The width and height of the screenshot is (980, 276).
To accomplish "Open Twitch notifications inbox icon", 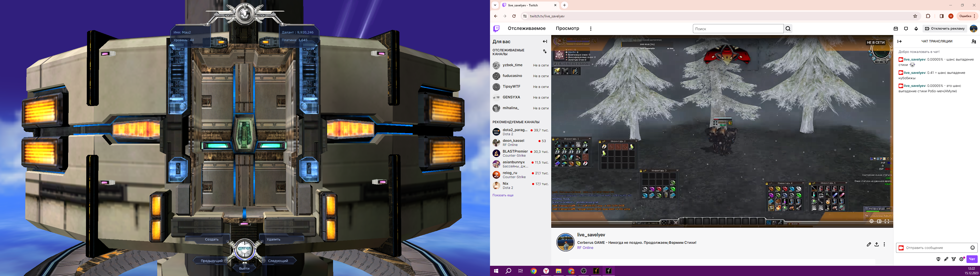I will [896, 29].
